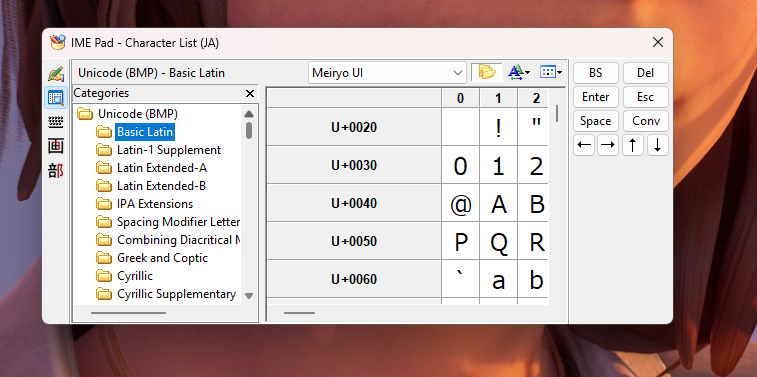
Task: Click the BS button
Action: [595, 73]
